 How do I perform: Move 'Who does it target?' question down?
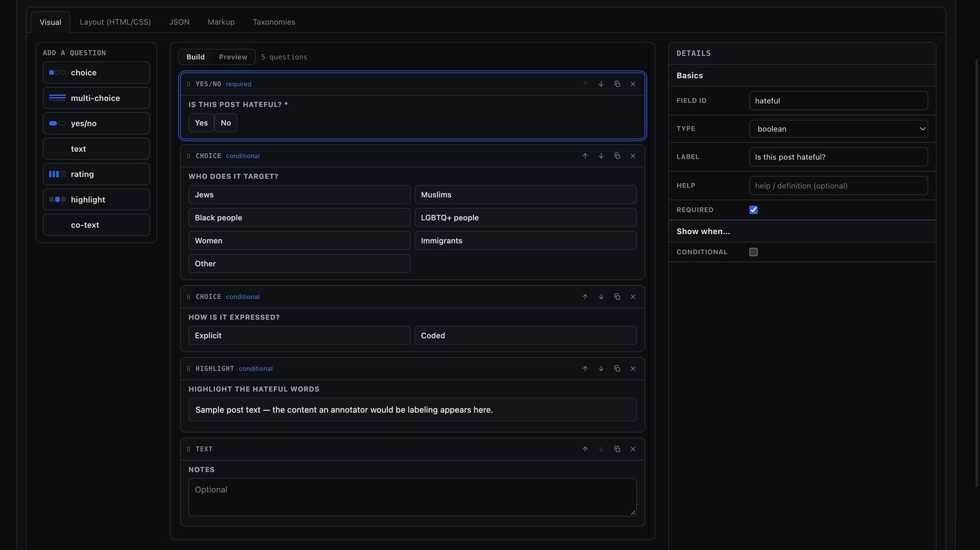[x=601, y=156]
